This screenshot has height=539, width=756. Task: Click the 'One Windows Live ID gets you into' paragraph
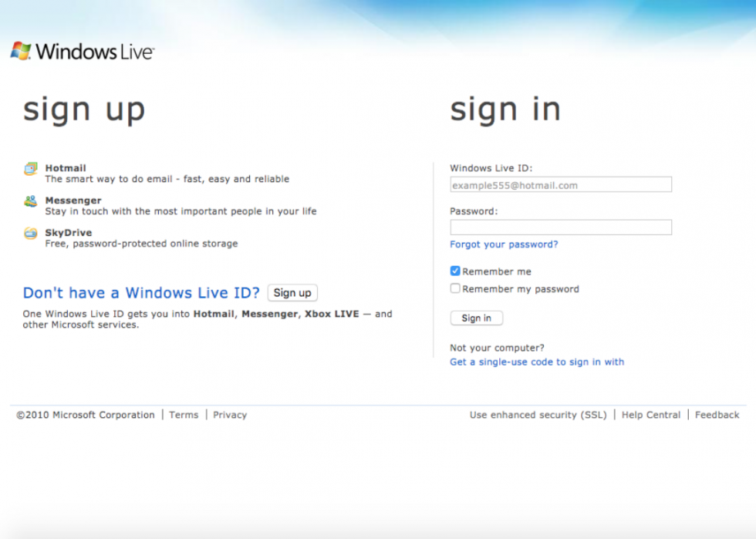208,319
